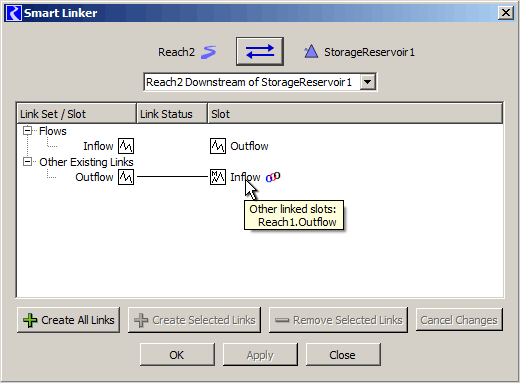Click the series slot icon beside Flows Inflow
This screenshot has height=383, width=520.
[x=126, y=146]
